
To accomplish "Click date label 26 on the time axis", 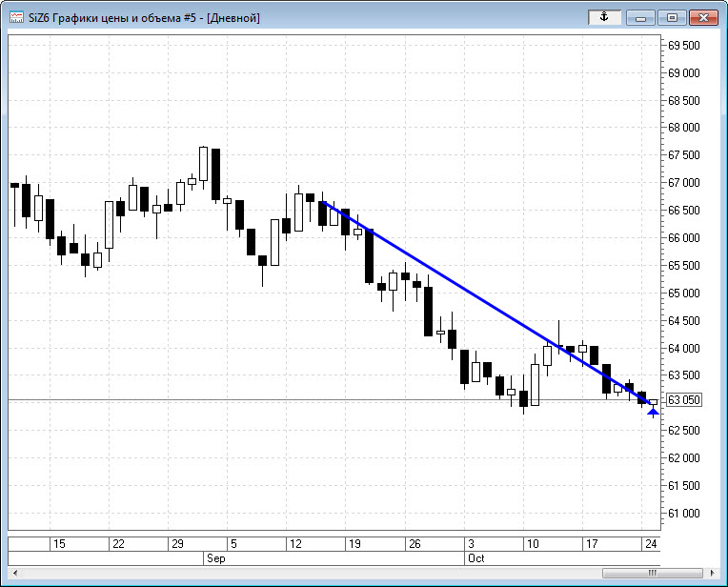I will pyautogui.click(x=415, y=544).
